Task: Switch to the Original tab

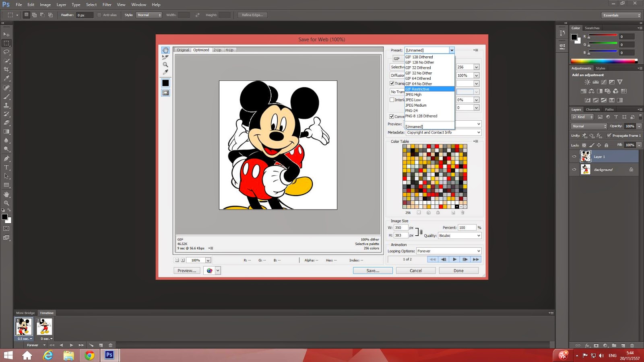Action: [x=183, y=50]
